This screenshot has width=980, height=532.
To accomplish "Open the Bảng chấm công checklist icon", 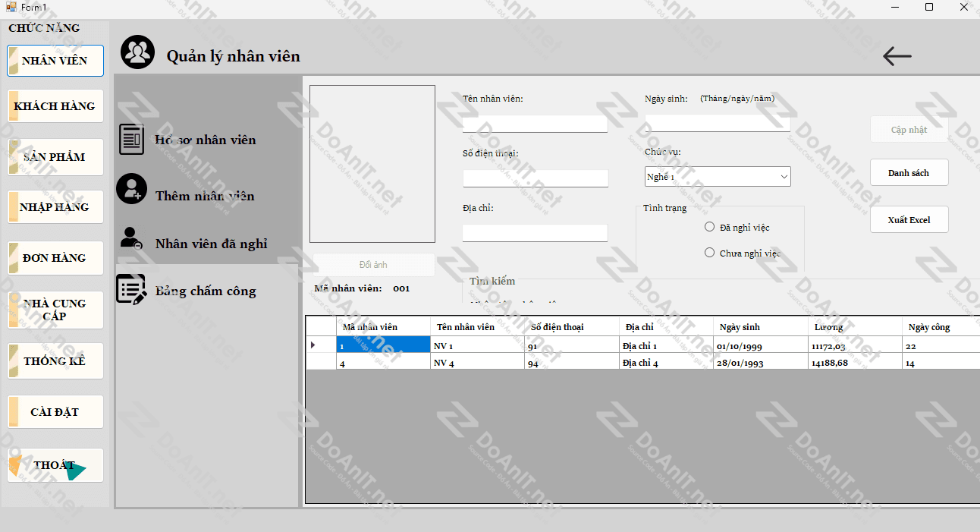I will (x=131, y=290).
